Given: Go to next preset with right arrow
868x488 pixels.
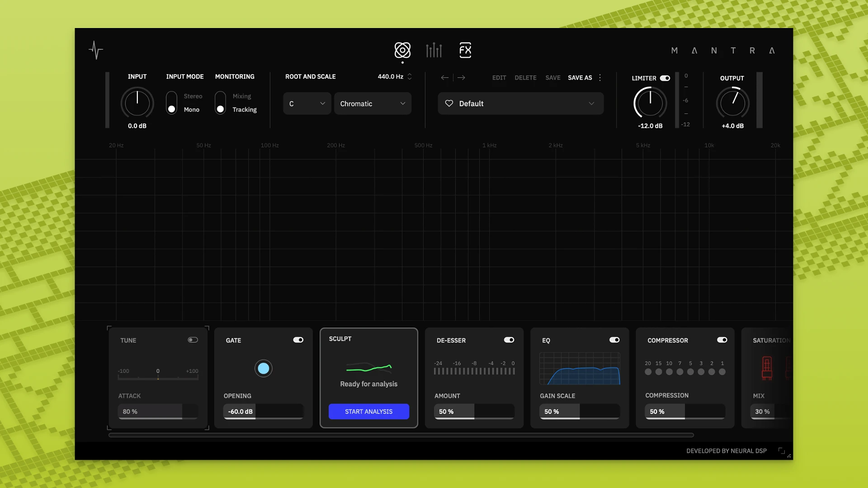Looking at the screenshot, I should coord(461,77).
